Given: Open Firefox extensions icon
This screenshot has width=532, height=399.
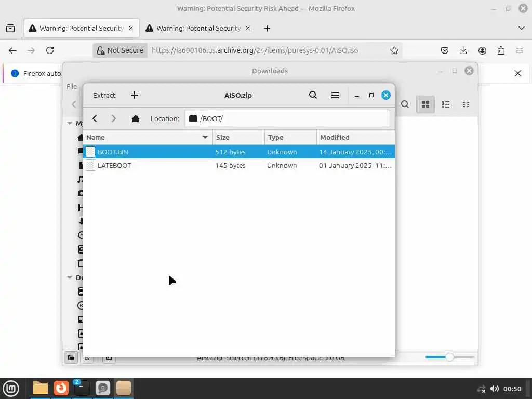Looking at the screenshot, I should (501, 50).
